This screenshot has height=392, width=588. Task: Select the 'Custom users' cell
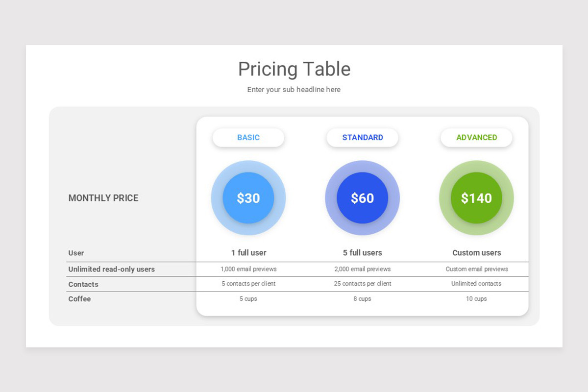pos(477,253)
